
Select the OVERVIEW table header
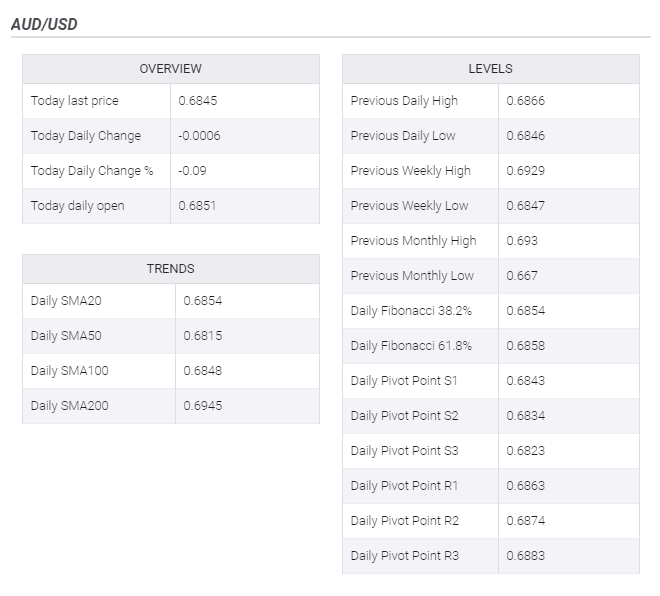coord(170,69)
